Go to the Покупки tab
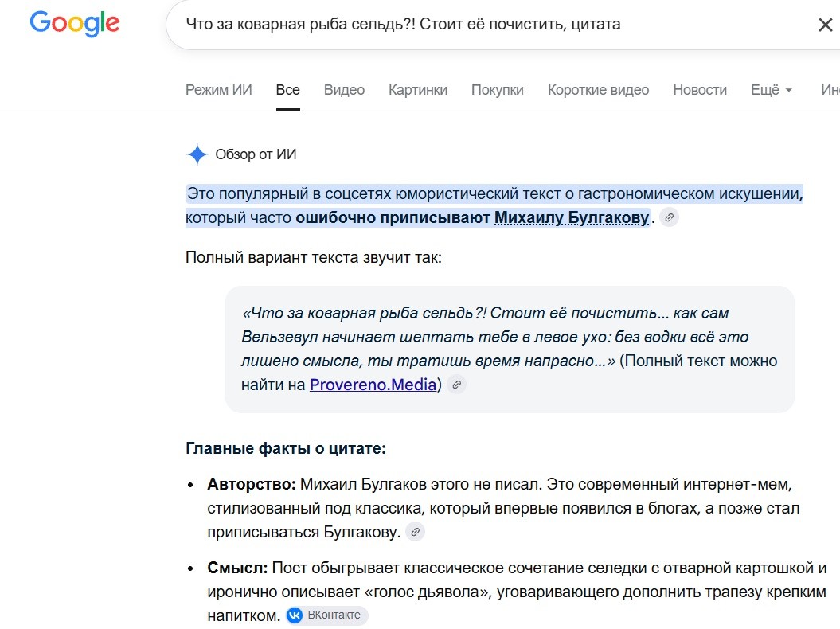Screen dimensions: 840x629 (497, 90)
